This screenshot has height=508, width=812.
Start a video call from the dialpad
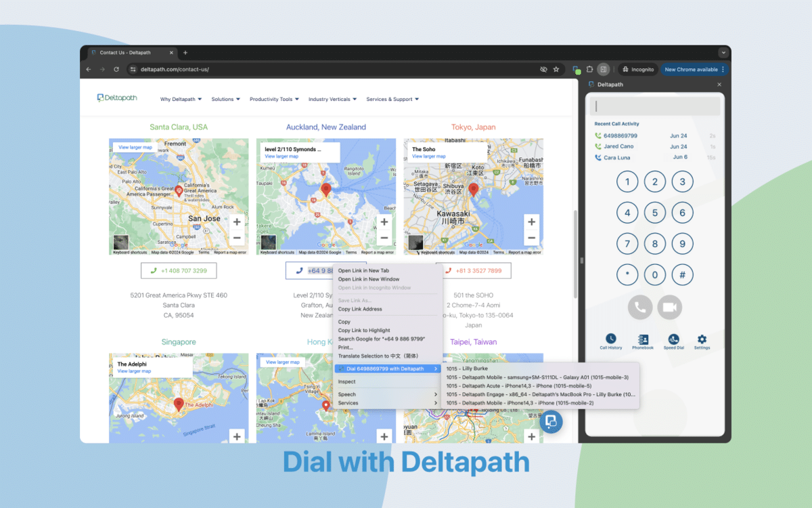pos(669,308)
